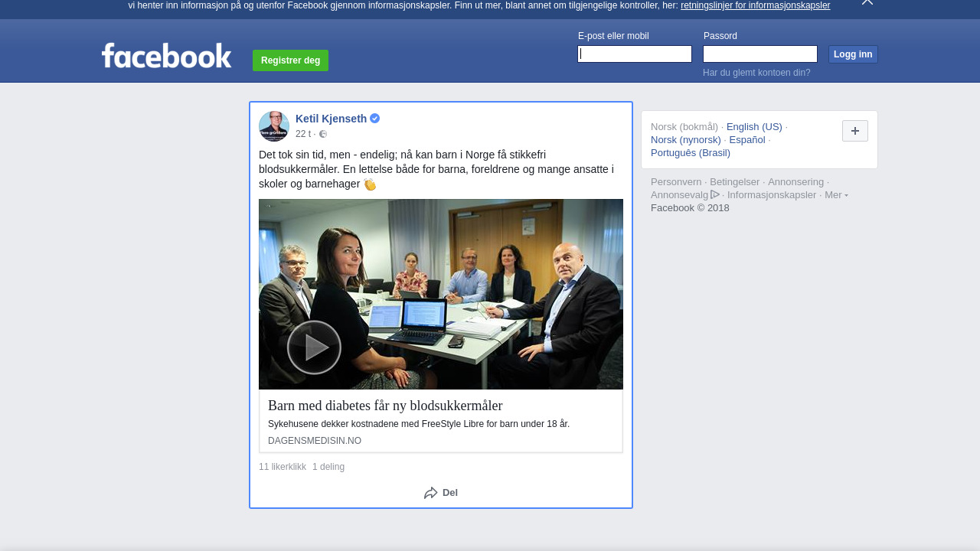The height and width of the screenshot is (551, 980).
Task: Open retningslinjer for informasjonskapsler link
Action: [755, 5]
